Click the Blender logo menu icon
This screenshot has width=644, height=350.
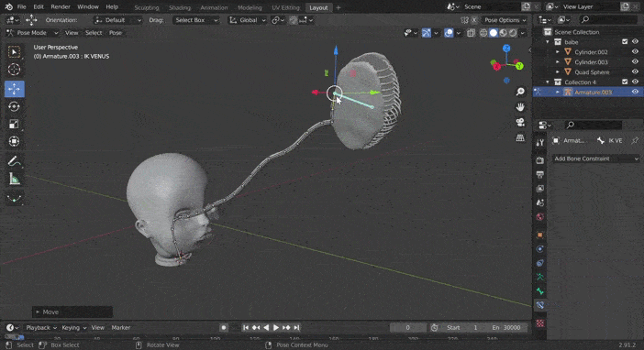point(9,7)
